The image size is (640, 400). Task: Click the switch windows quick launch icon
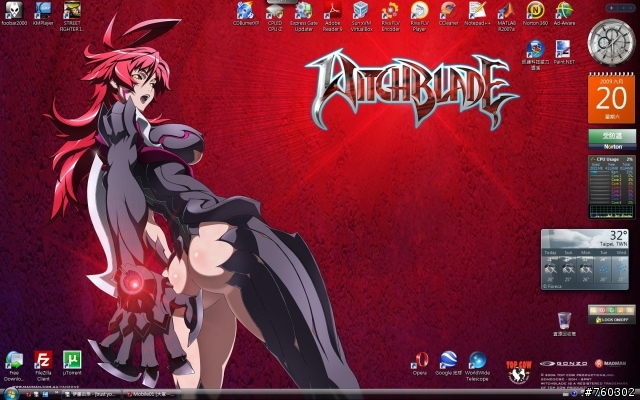(45, 394)
